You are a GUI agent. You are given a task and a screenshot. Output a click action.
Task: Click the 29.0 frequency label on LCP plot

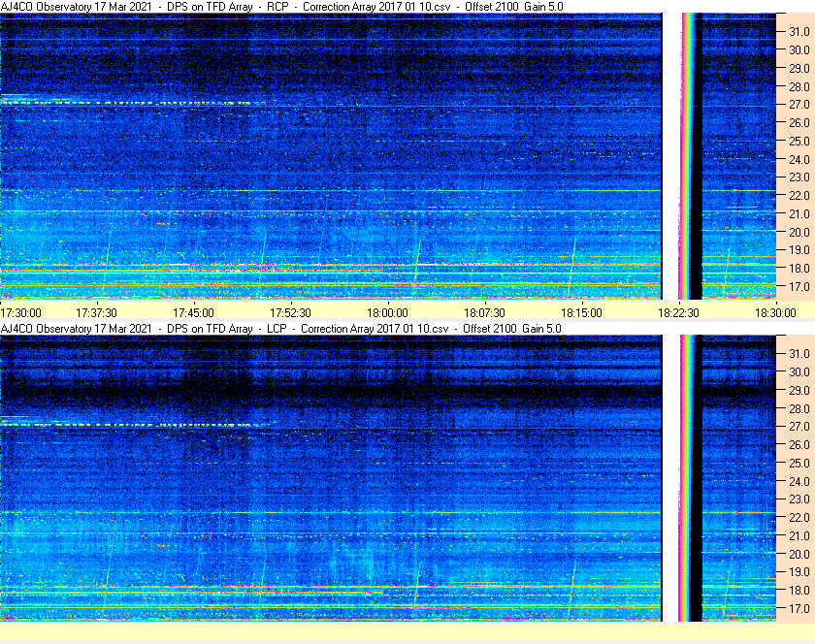click(x=799, y=390)
